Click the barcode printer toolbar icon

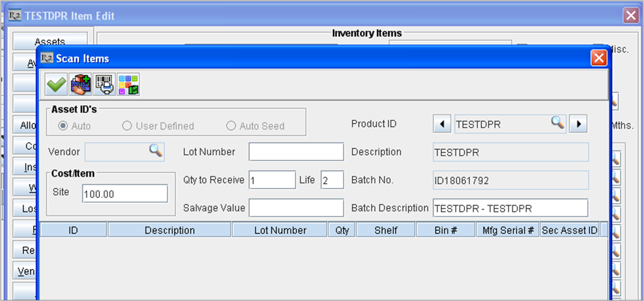105,84
